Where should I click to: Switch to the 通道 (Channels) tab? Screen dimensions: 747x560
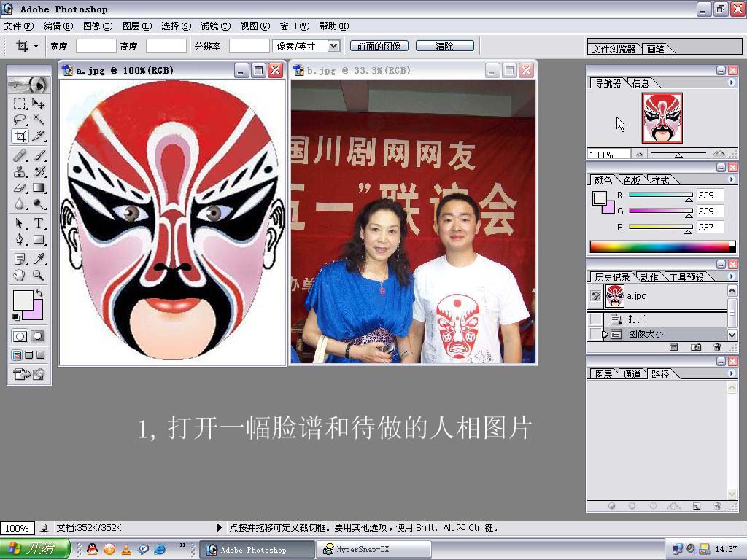tap(632, 374)
